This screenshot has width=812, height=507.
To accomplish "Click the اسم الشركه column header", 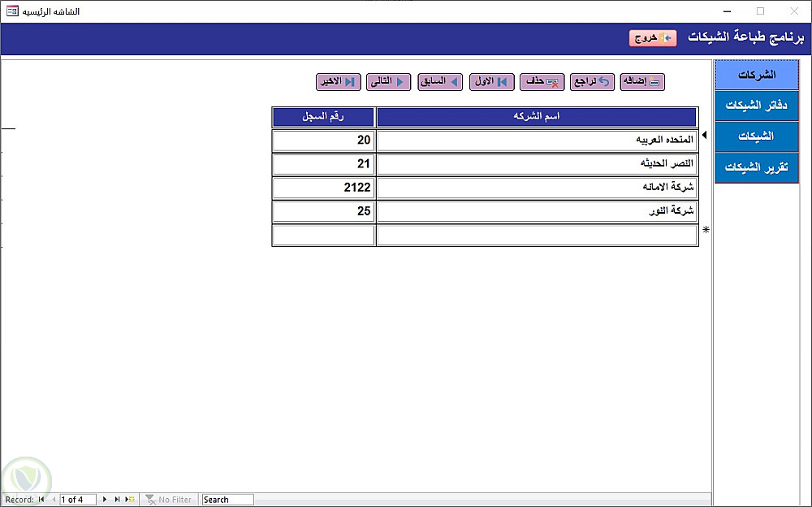I will pos(537,117).
